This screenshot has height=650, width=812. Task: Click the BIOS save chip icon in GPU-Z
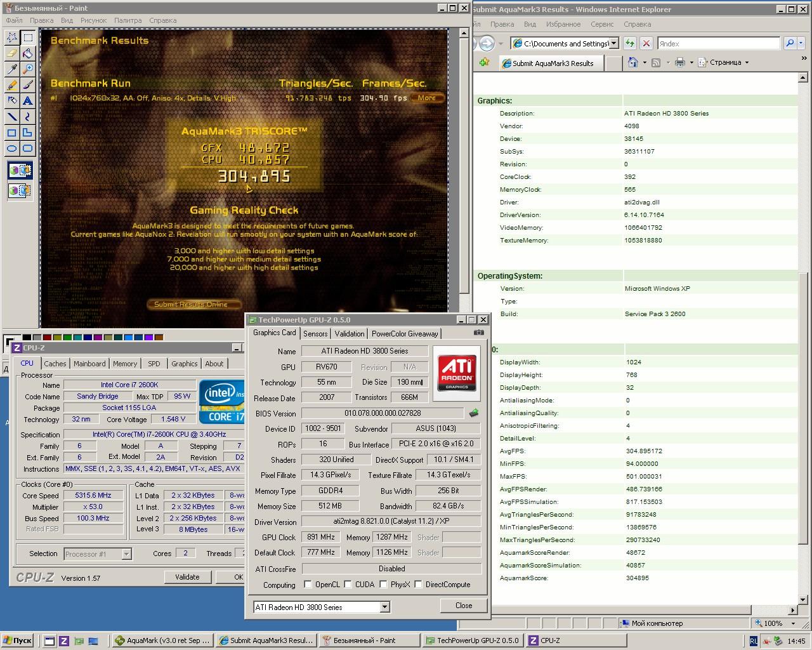coord(474,413)
